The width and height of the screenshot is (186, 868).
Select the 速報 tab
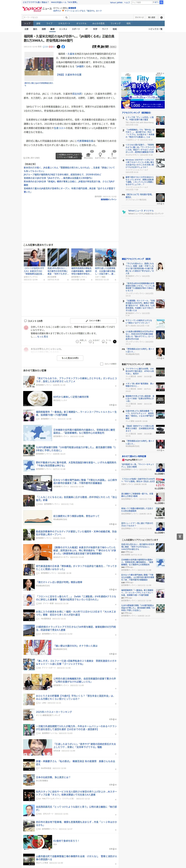[x=38, y=24]
